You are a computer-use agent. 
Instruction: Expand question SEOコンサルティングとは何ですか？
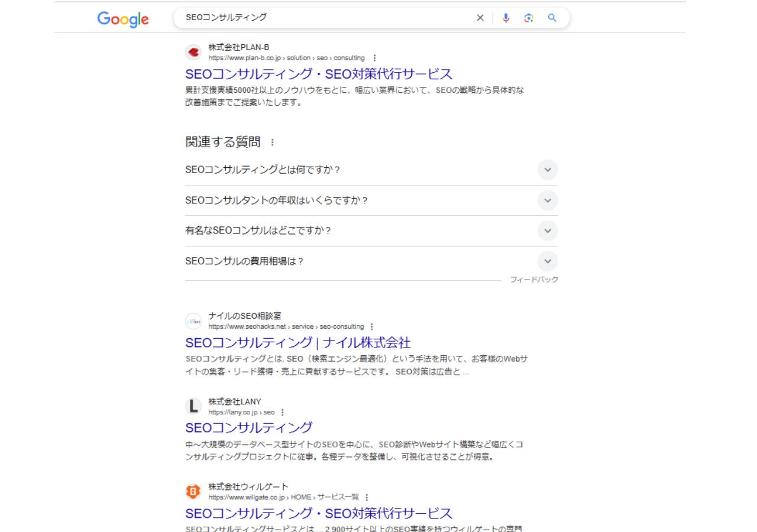coord(371,170)
